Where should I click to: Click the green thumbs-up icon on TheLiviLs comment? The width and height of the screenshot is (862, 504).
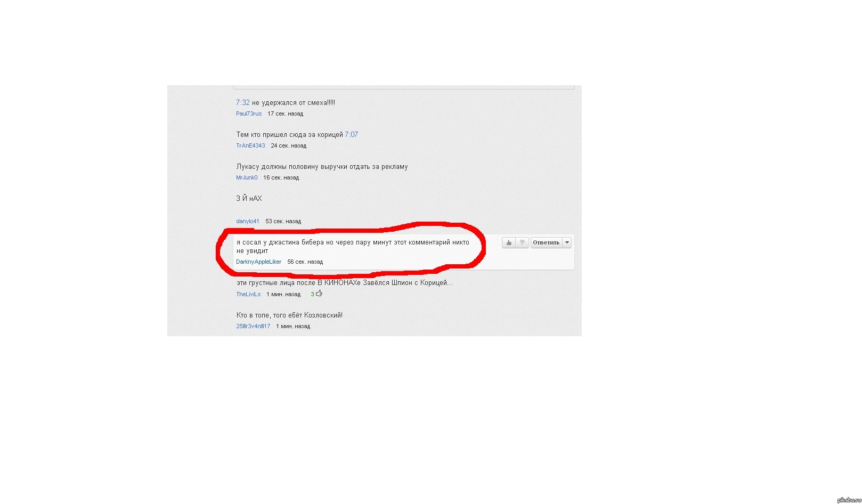point(319,294)
